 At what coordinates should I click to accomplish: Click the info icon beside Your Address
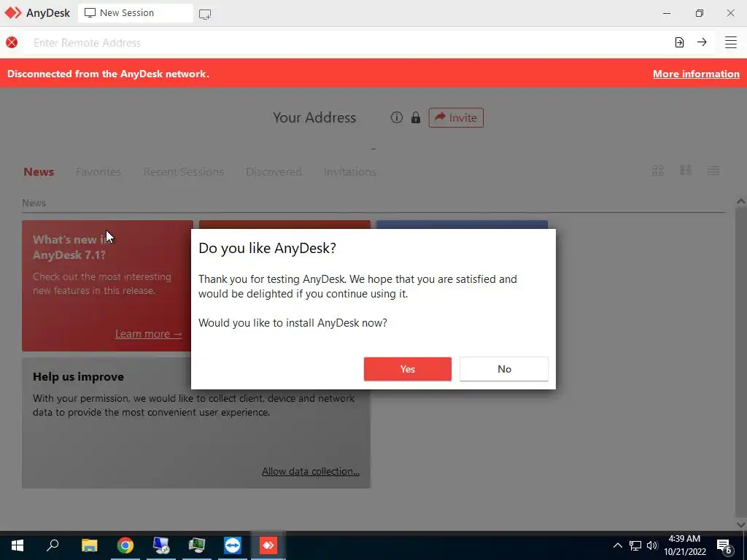[x=396, y=117]
